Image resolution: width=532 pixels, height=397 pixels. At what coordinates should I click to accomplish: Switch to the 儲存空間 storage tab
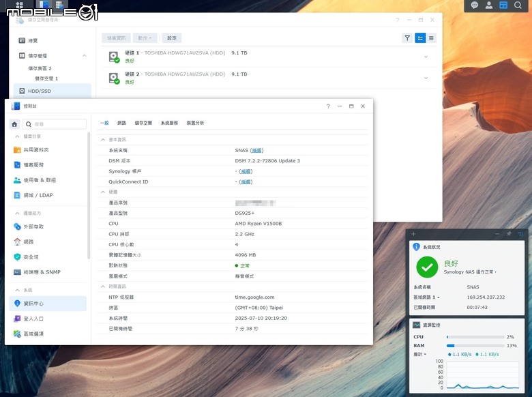coord(143,123)
